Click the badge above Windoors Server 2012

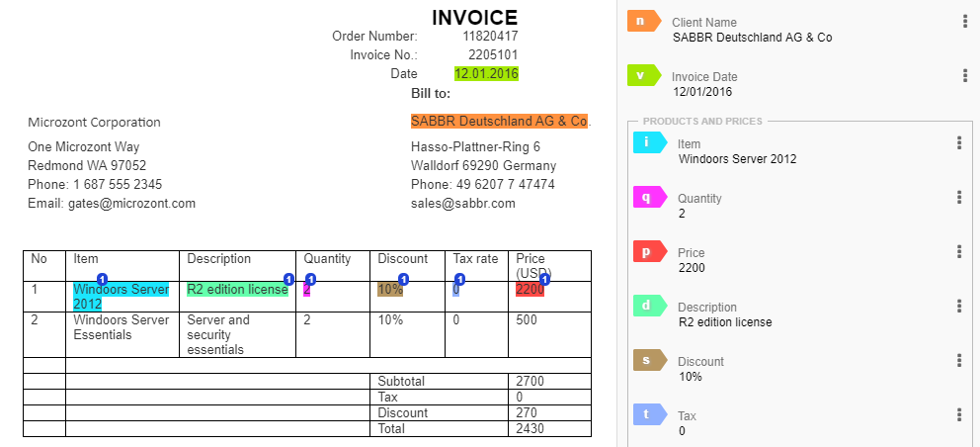tap(103, 279)
